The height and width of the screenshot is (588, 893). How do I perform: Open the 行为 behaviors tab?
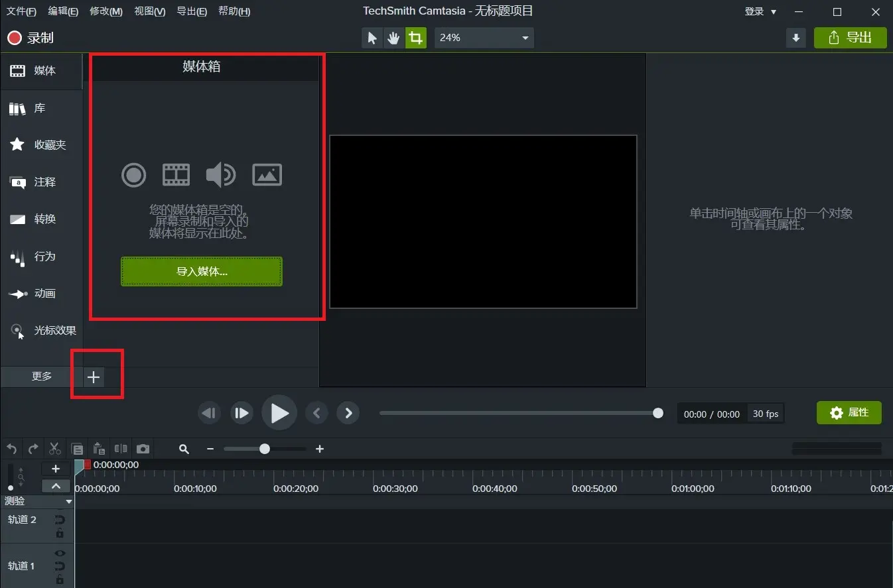41,256
